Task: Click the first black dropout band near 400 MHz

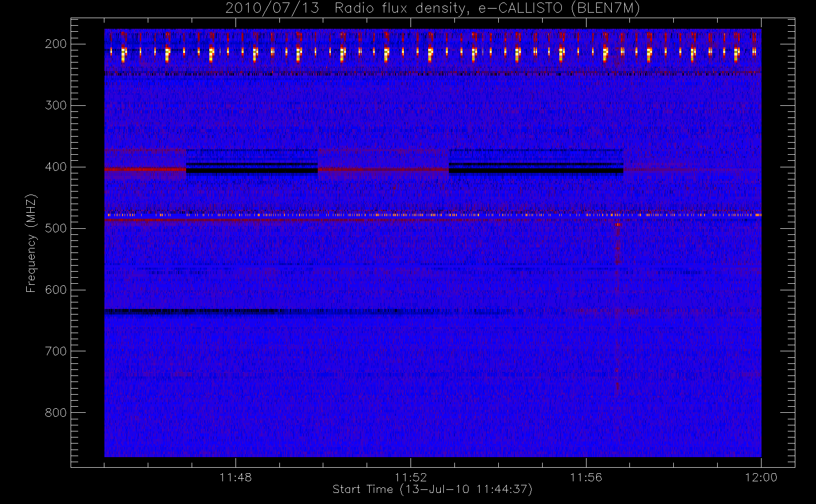Action: pos(252,171)
